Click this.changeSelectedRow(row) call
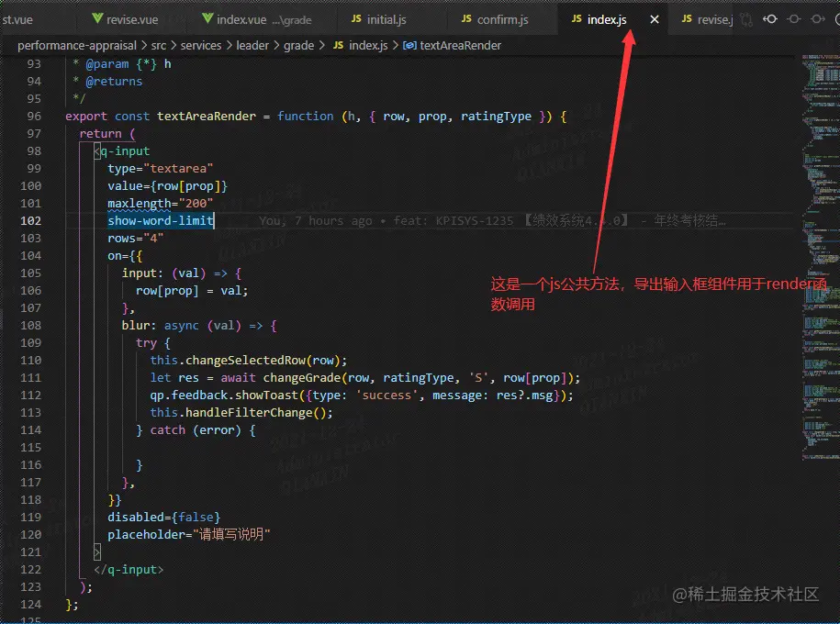 249,361
